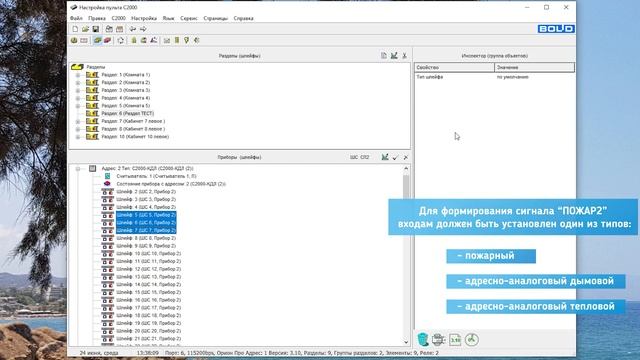
Task: Select Шлейф 7 (ШС 7, Прибор 2)
Action: (x=146, y=231)
